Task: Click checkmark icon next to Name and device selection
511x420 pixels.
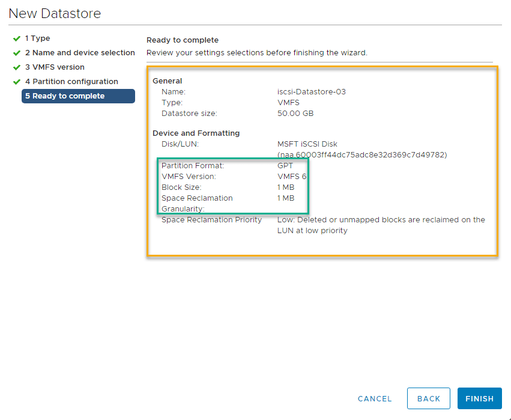Action: (17, 53)
